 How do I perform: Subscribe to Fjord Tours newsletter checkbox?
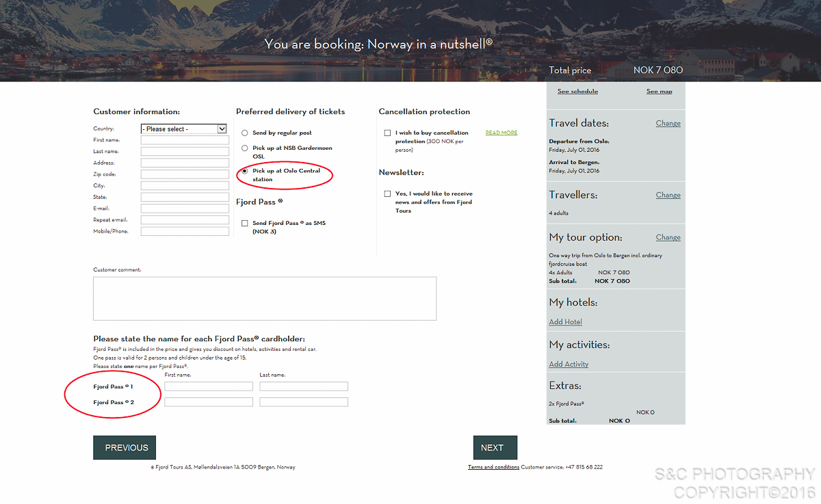click(387, 194)
